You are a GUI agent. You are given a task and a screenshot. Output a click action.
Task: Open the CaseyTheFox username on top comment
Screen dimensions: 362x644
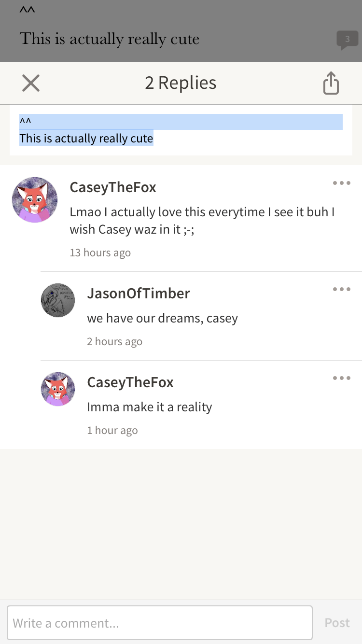click(x=113, y=187)
